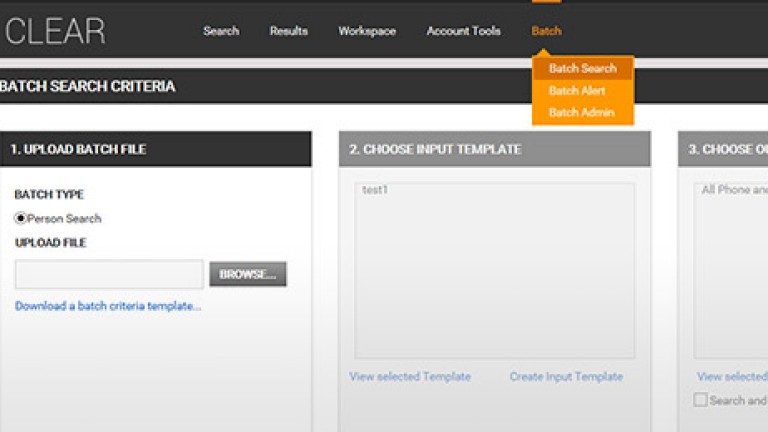Select test1 in the input template list

coord(375,190)
